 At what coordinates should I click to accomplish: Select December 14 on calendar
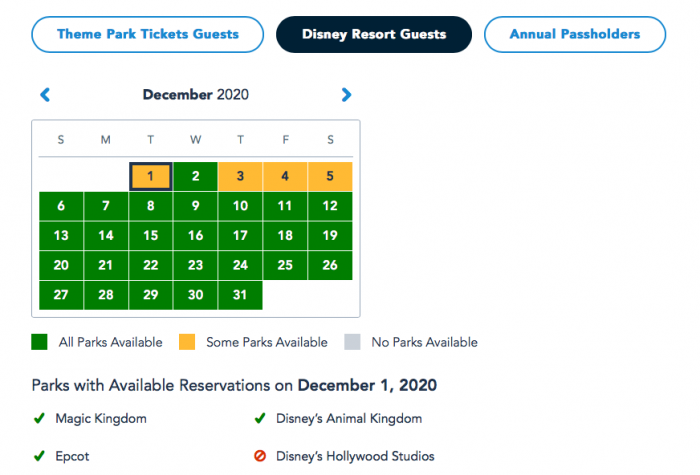click(x=106, y=235)
